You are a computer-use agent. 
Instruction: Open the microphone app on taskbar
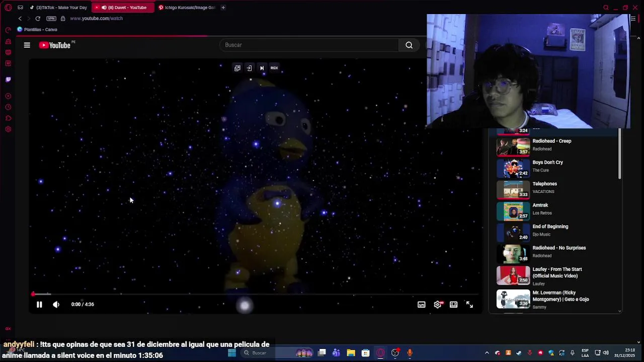[x=410, y=353]
